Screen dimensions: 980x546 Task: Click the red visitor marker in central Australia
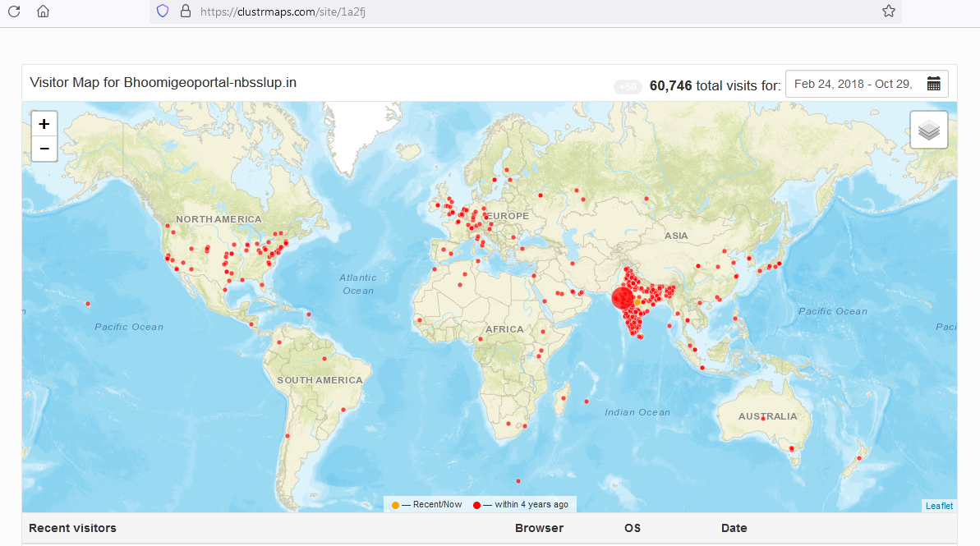coord(763,418)
